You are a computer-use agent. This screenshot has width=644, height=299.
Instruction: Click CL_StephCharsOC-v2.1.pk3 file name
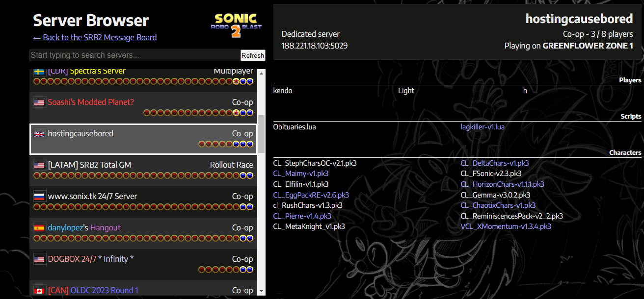pos(315,163)
